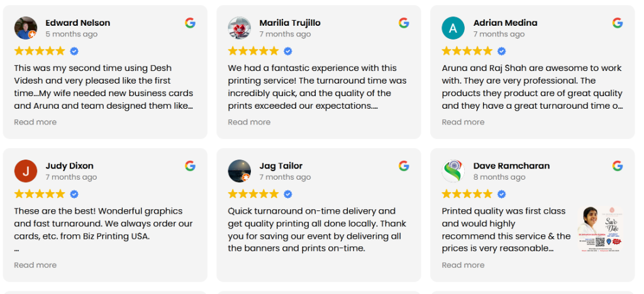Click Edward Nelson's profile avatar
This screenshot has height=294, width=644.
coord(25,28)
